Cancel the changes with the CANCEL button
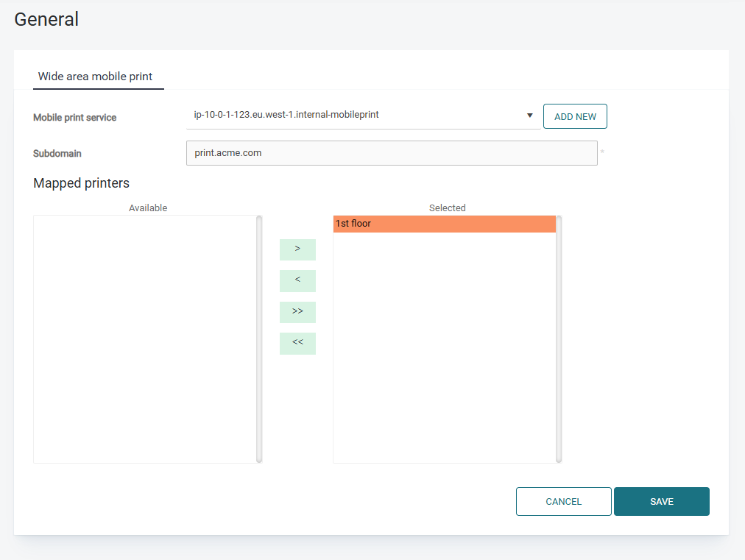745x560 pixels. tap(563, 502)
